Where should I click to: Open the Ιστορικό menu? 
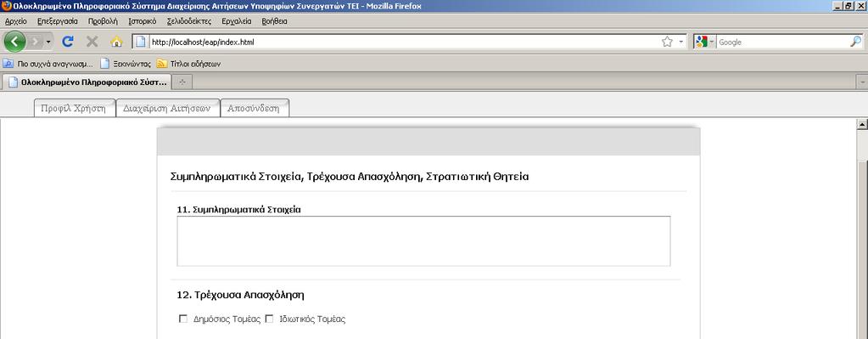[143, 21]
